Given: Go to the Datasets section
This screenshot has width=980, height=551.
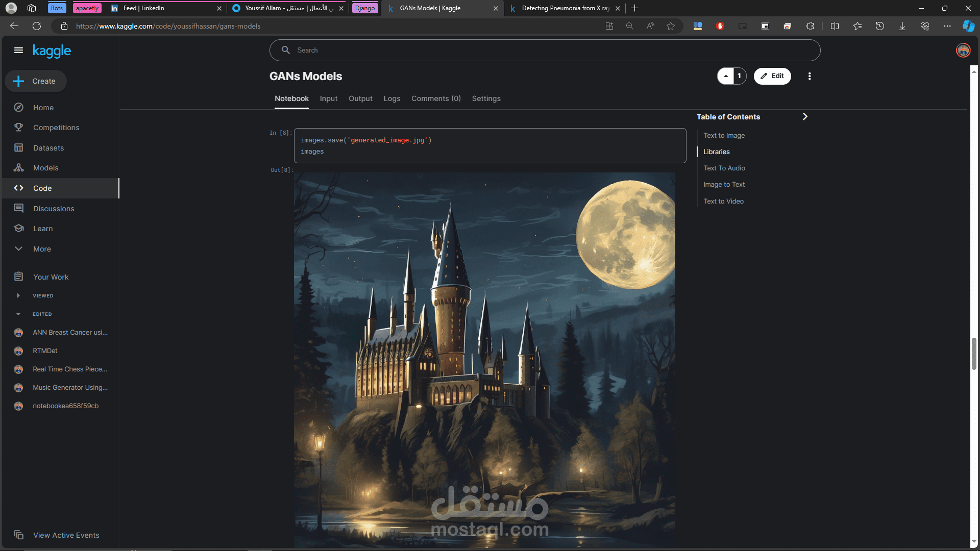Looking at the screenshot, I should tap(48, 148).
